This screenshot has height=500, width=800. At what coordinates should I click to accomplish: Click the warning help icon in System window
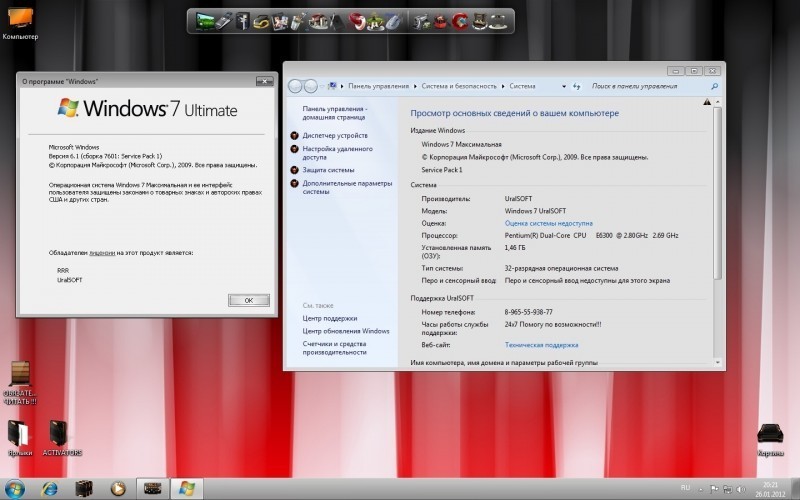(x=707, y=102)
